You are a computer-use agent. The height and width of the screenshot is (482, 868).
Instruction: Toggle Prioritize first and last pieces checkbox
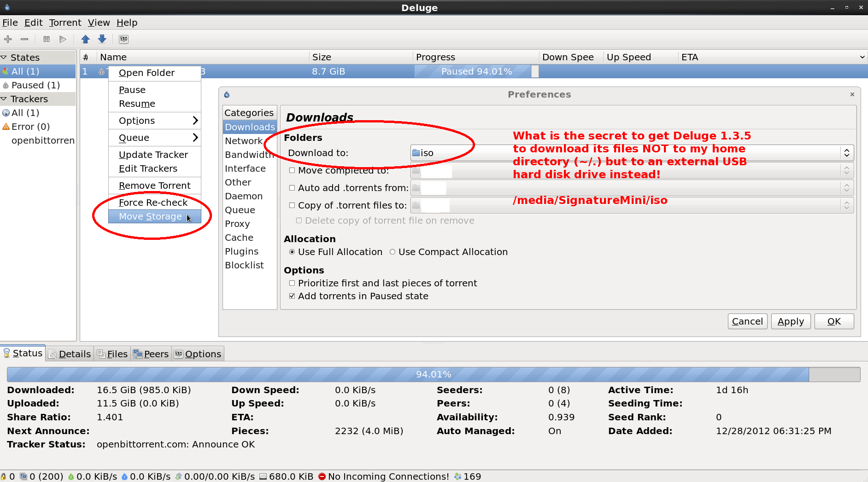click(x=292, y=283)
